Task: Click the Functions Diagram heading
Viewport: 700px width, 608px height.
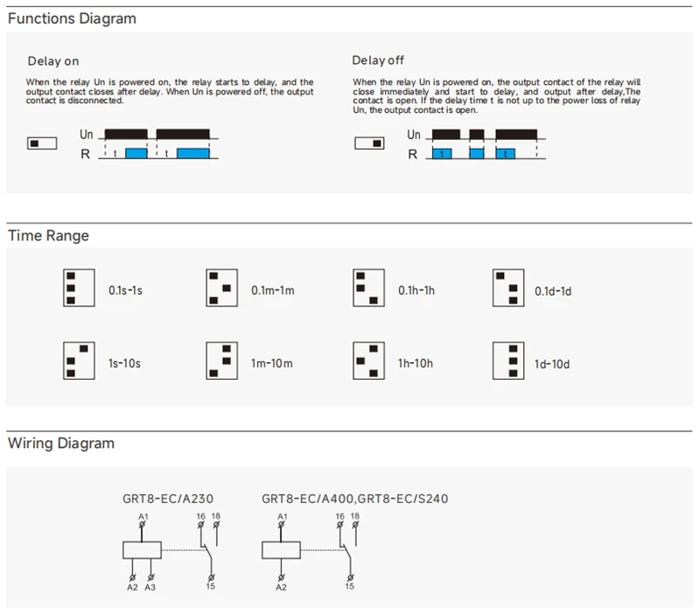Action: [x=72, y=18]
